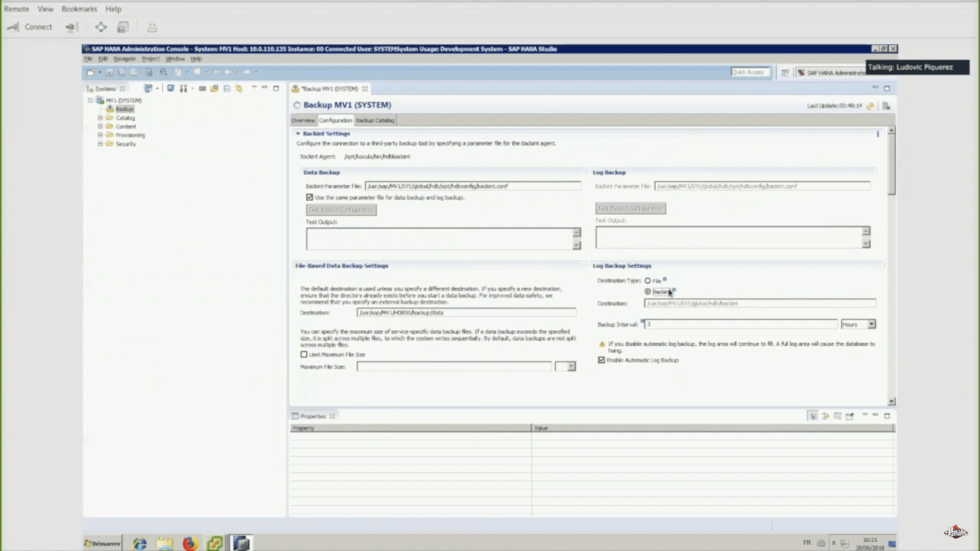Click Test Backint Configuration under Log Backup
Screen dimensions: 980x551
point(630,208)
